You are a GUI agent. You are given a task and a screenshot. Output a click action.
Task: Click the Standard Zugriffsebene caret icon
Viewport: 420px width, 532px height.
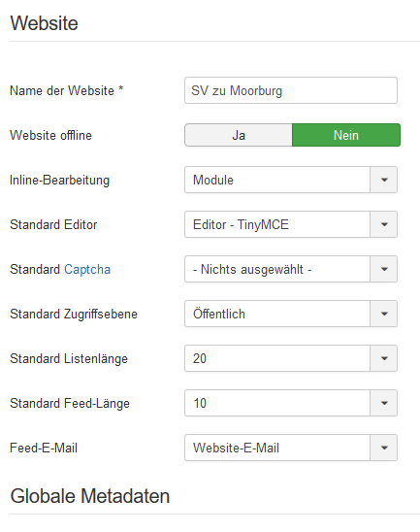[384, 314]
